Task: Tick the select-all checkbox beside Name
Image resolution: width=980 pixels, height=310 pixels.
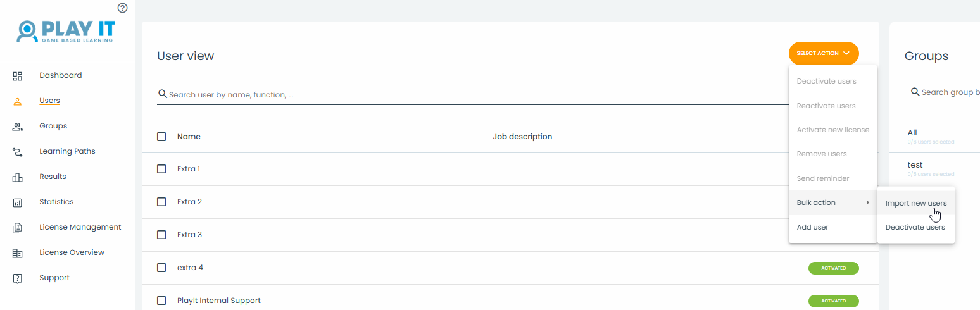Action: coord(161,137)
